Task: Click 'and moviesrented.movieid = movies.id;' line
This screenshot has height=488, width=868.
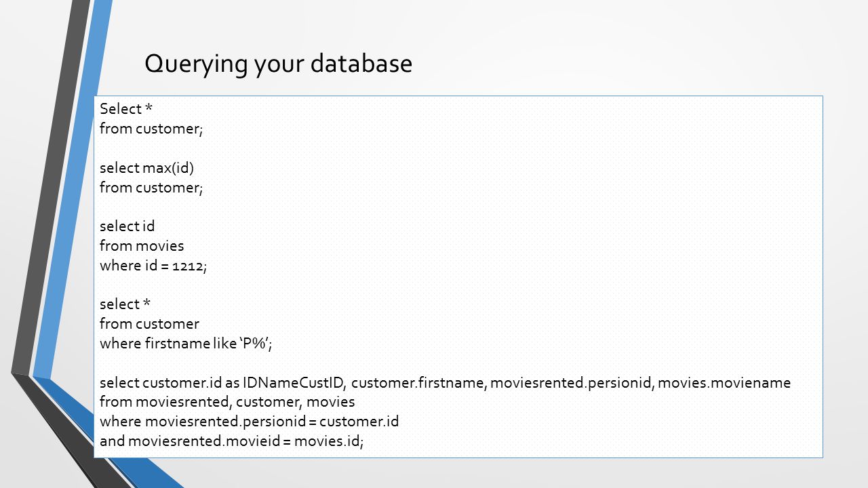Action: coord(232,441)
